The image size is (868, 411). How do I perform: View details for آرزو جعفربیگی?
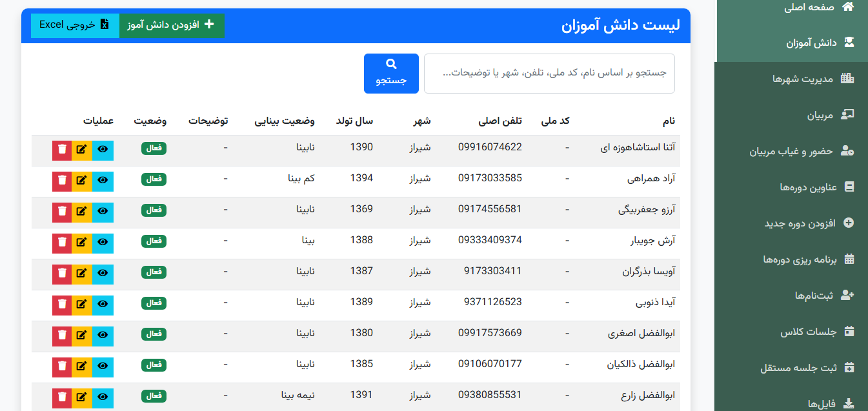[x=103, y=212]
